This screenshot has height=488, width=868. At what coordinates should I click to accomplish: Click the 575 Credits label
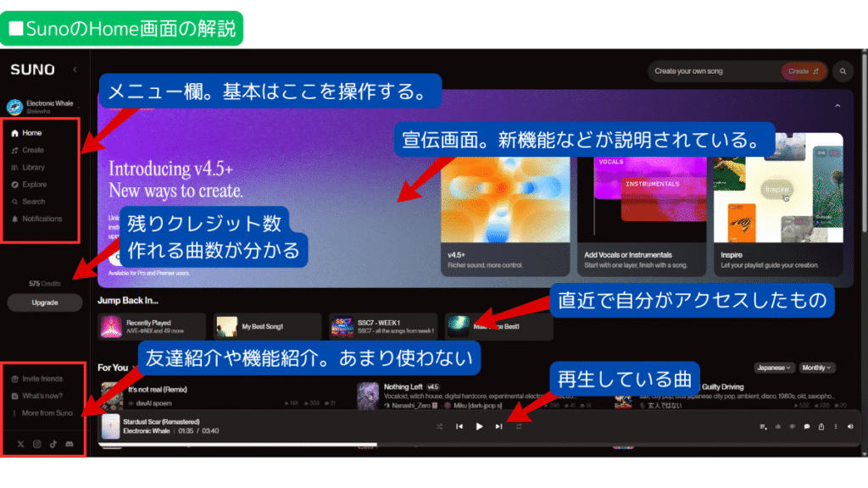click(45, 284)
